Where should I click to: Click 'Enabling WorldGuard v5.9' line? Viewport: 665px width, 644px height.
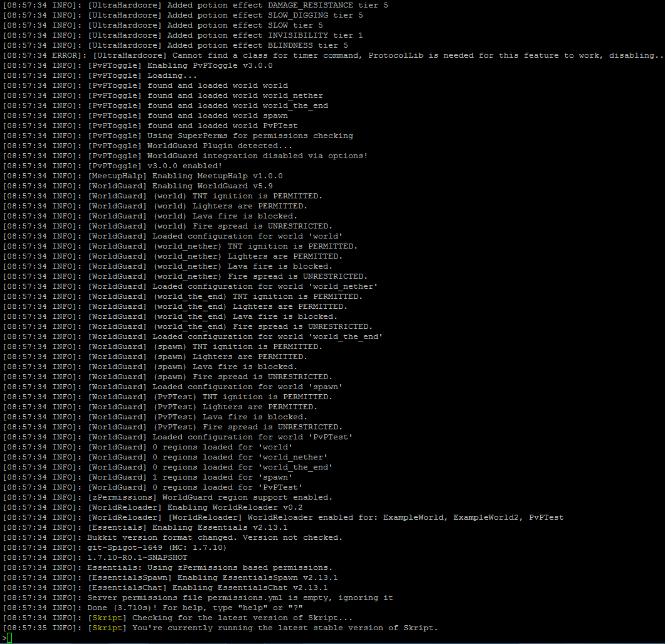tap(138, 186)
